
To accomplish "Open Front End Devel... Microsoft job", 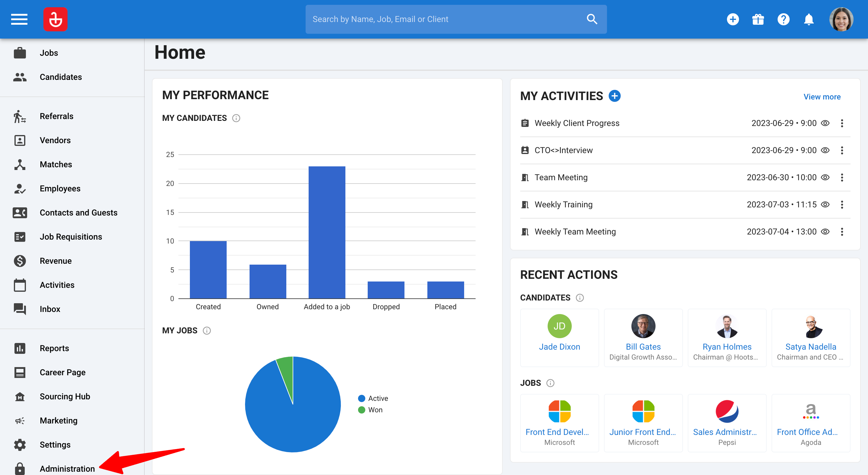I will tap(559, 423).
